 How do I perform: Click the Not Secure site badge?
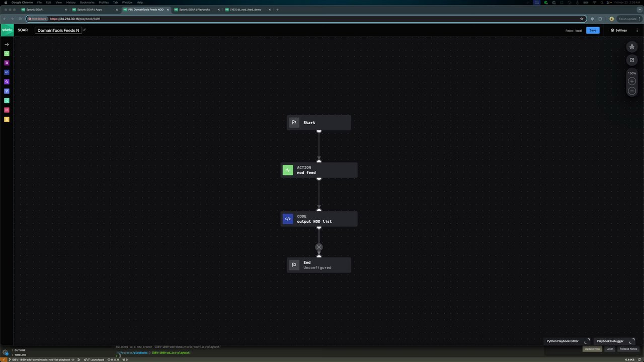pos(37,19)
